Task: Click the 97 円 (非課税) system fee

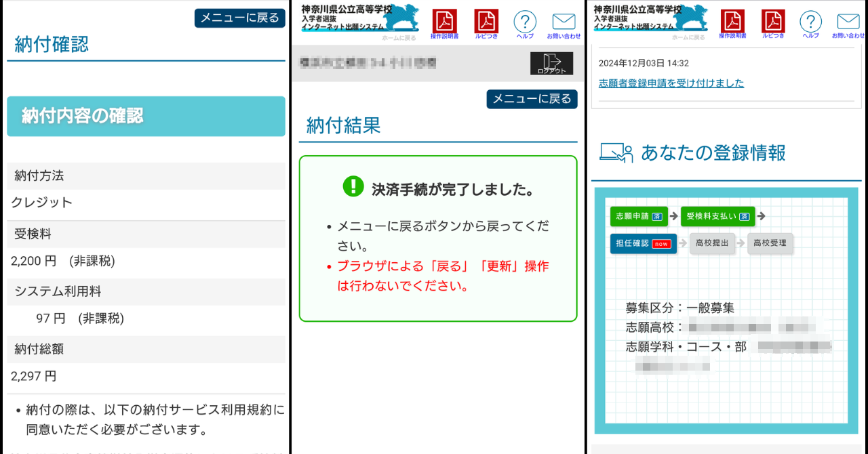Action: [80, 318]
